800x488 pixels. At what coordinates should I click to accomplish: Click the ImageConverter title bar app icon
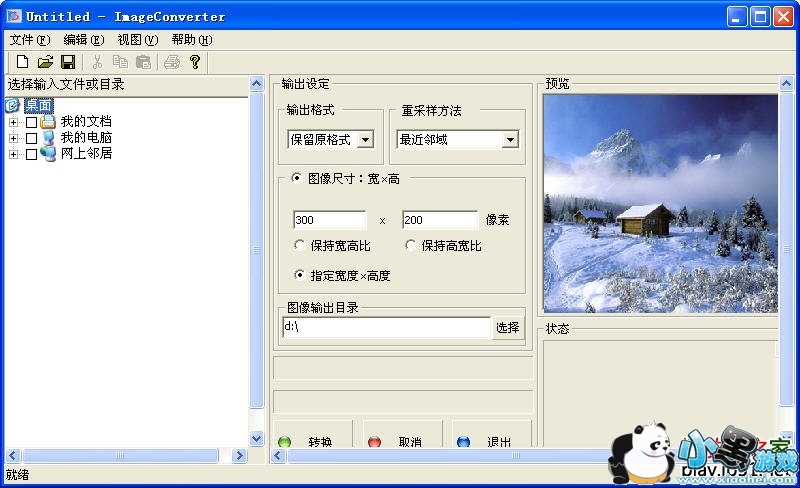(x=14, y=16)
